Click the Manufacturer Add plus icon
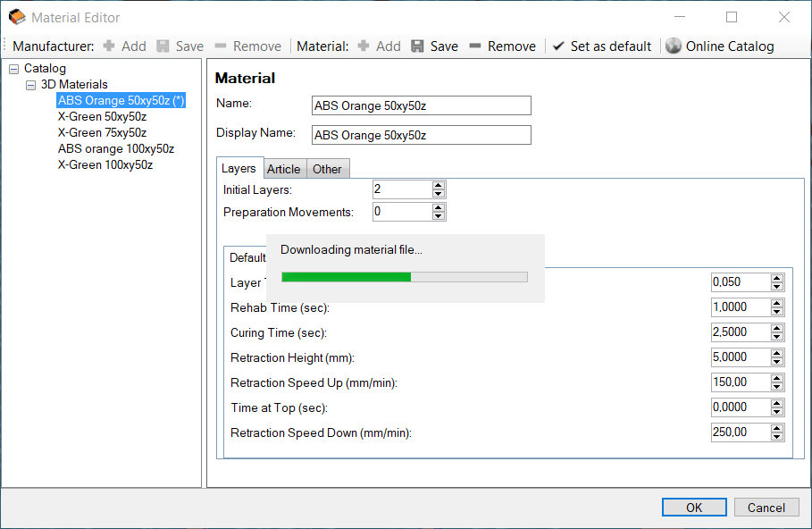Image resolution: width=812 pixels, height=529 pixels. coord(110,46)
